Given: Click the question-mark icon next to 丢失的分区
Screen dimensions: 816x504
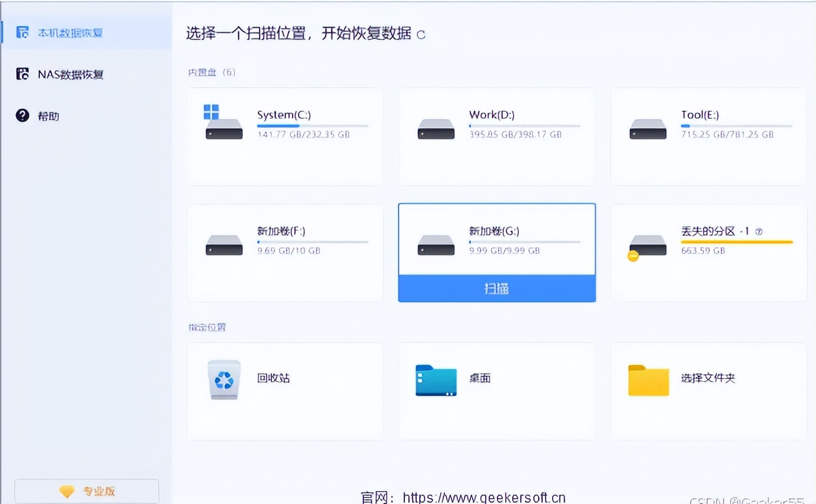Looking at the screenshot, I should pos(758,231).
